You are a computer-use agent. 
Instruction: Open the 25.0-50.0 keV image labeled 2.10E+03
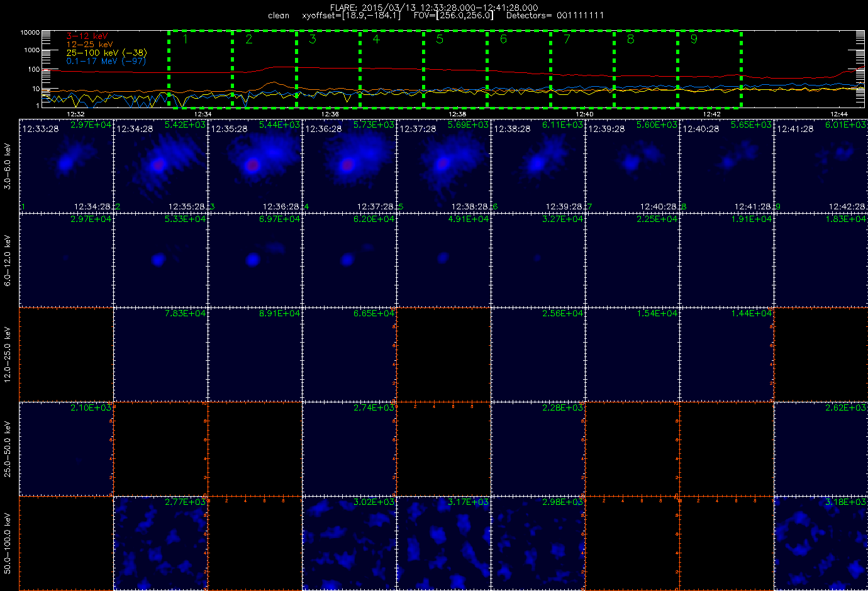67,449
